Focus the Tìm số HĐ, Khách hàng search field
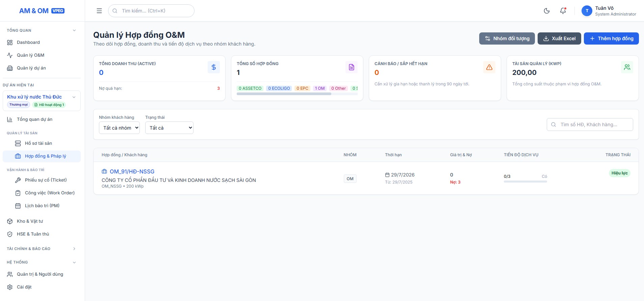Viewport: 644px width, 301px height. (590, 125)
